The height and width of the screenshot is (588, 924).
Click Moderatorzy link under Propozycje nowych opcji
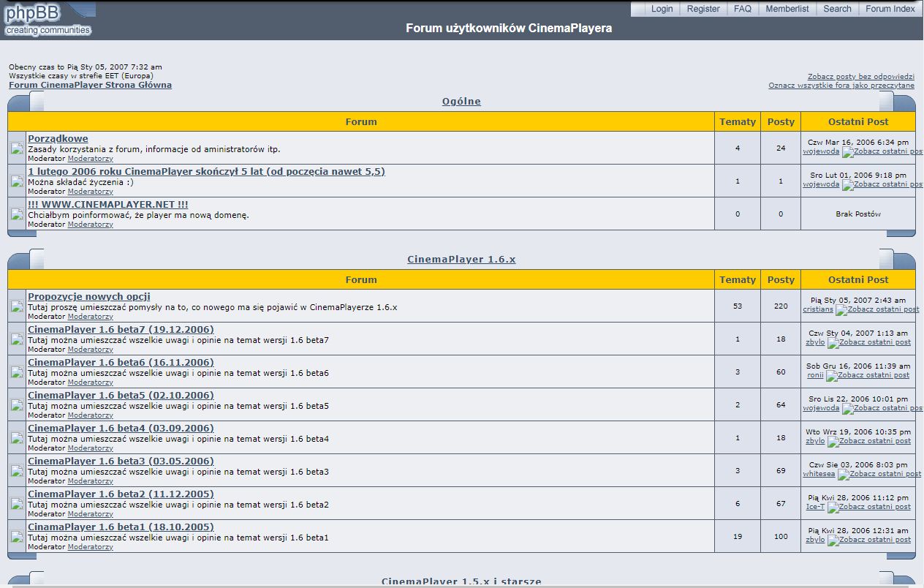tap(91, 317)
